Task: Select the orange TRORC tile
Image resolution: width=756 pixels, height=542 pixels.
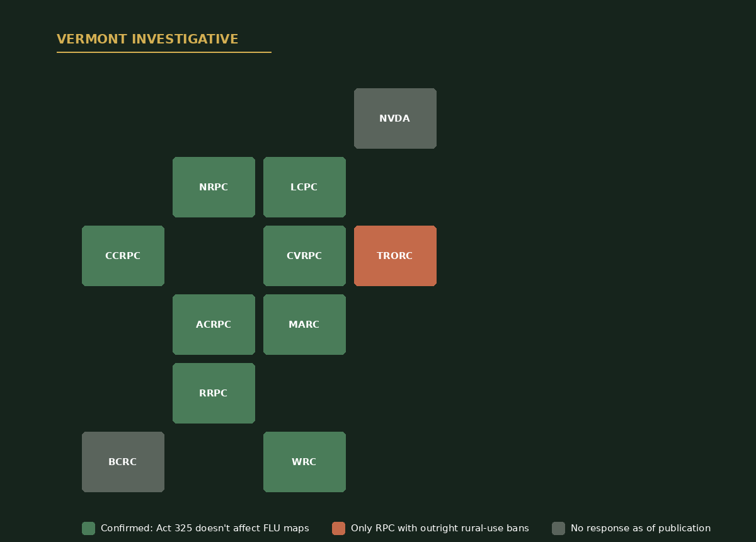Action: coord(395,256)
